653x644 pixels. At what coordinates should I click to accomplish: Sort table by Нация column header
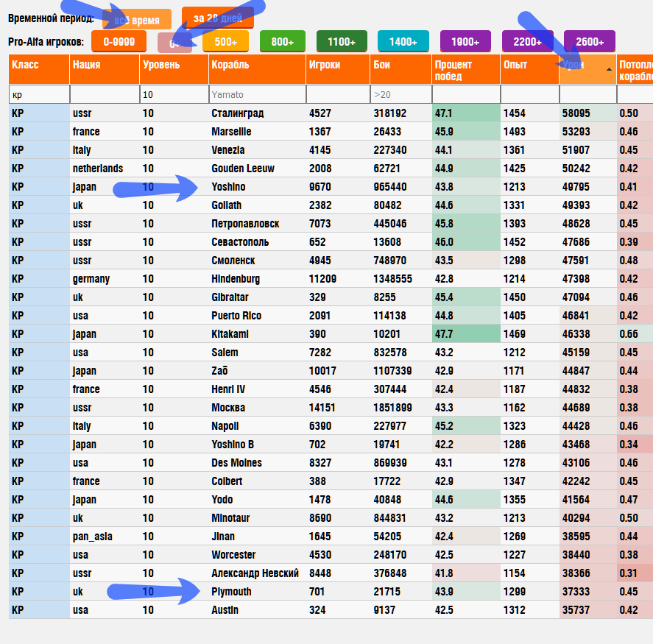(x=105, y=69)
